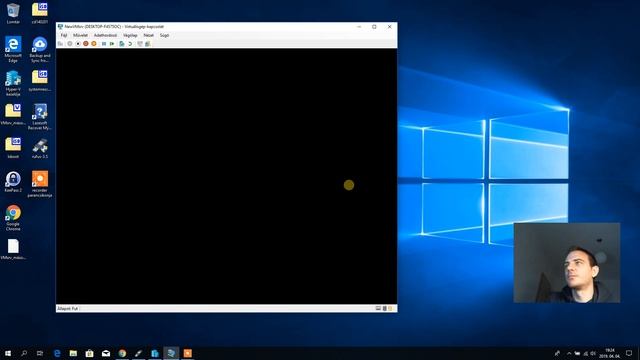
Task: Open the taskbar clock and calendar
Action: [610, 353]
